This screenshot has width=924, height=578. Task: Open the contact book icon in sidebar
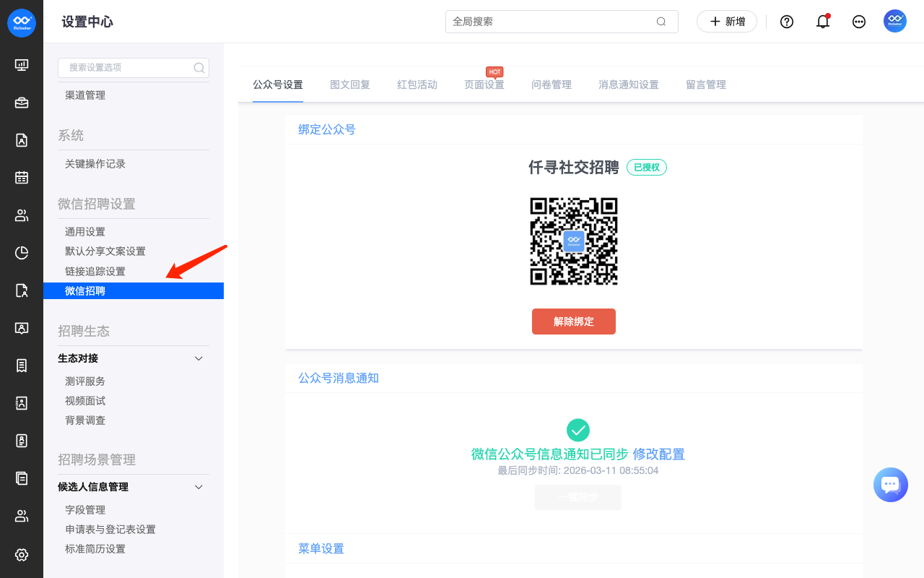click(22, 403)
